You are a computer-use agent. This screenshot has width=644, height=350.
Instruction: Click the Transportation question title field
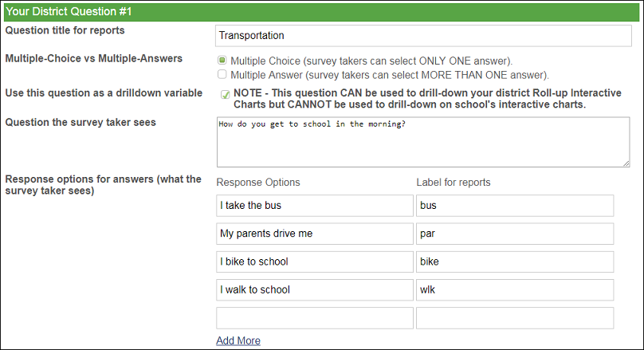423,36
